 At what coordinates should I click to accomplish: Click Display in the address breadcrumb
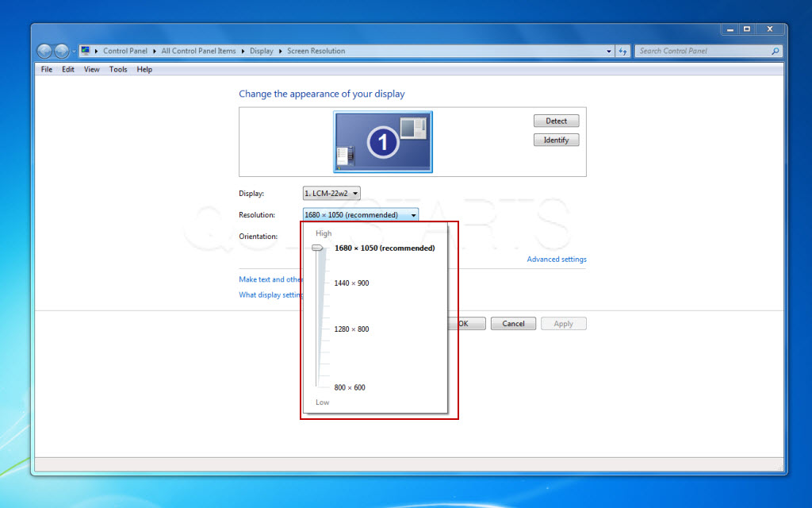click(x=261, y=51)
